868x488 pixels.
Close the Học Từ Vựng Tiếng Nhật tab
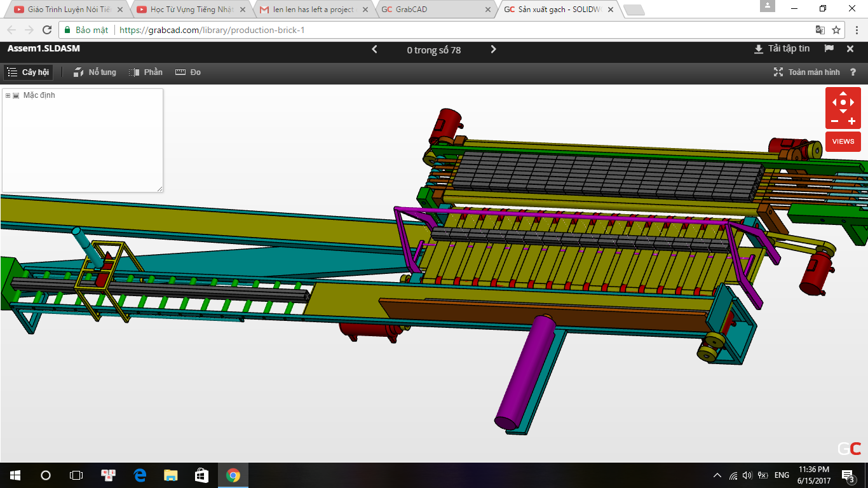click(242, 10)
